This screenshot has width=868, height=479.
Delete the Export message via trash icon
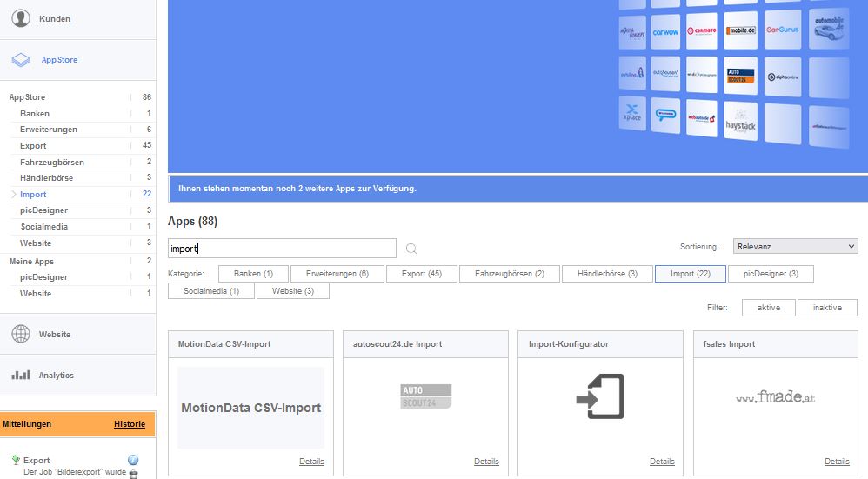pos(133,474)
